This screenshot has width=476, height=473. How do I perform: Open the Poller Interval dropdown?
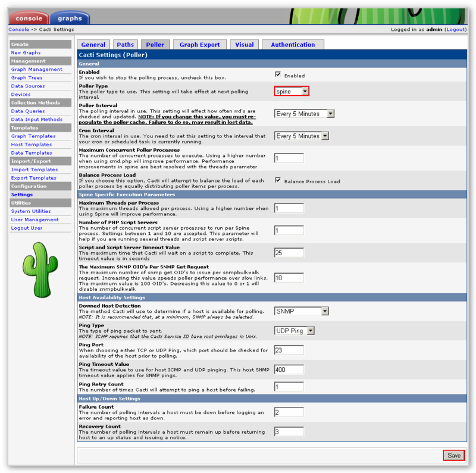point(304,114)
